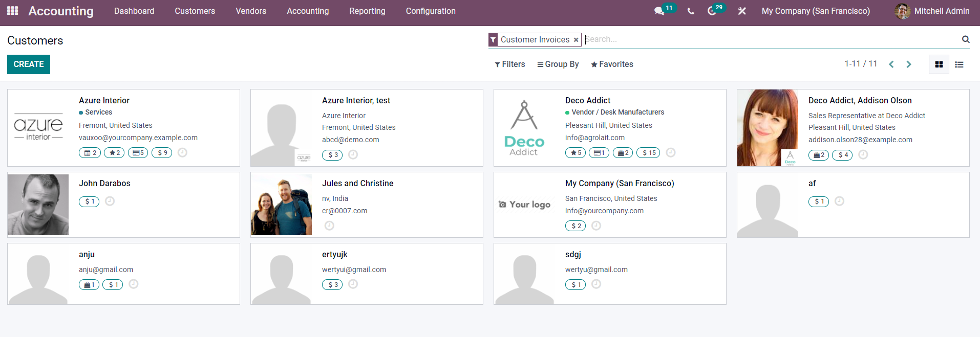This screenshot has width=980, height=337.
Task: Switch to List view
Action: point(959,64)
